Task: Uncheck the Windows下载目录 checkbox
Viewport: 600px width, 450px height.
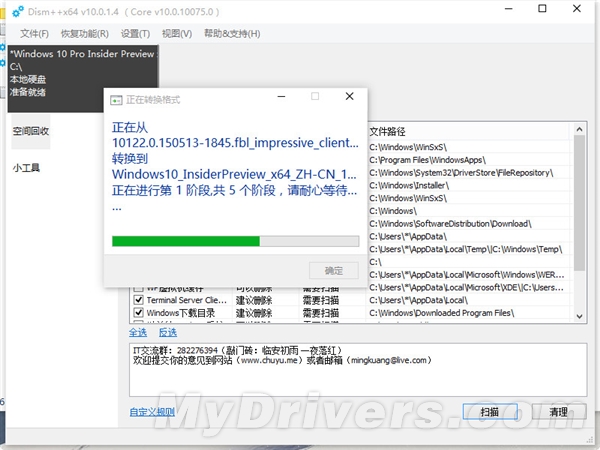Action: coord(139,313)
